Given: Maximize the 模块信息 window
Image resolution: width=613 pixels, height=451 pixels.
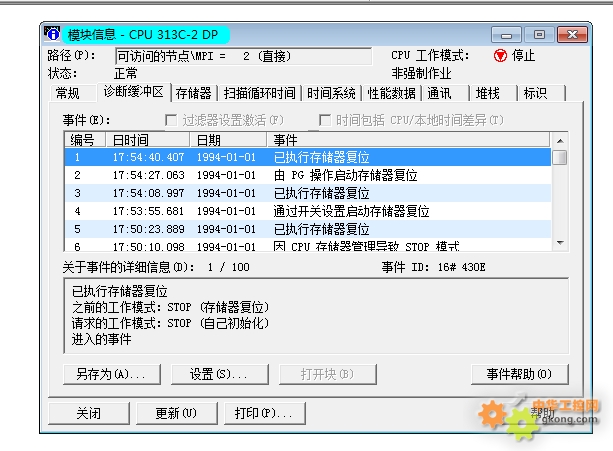Looking at the screenshot, I should [x=539, y=35].
